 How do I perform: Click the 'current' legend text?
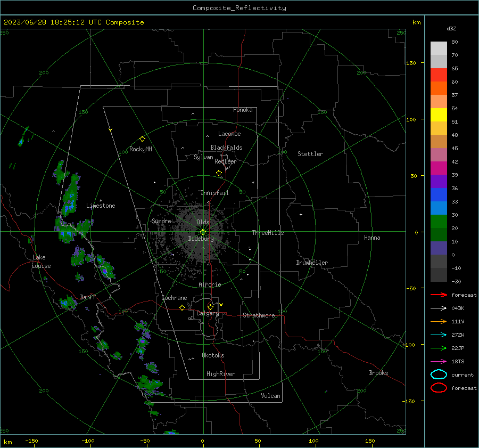tap(463, 374)
